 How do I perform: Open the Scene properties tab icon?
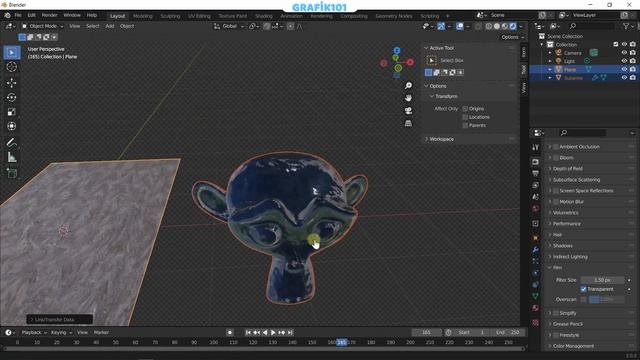tap(536, 197)
